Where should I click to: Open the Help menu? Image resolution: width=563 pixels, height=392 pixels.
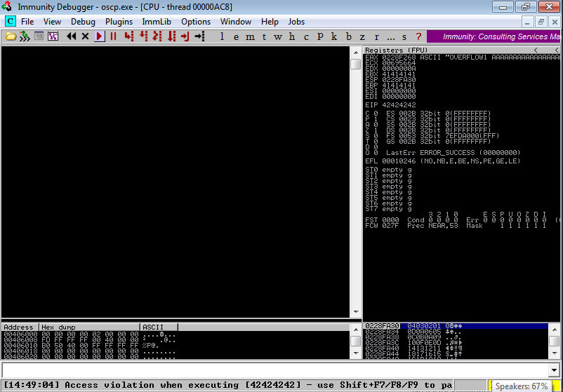(270, 22)
